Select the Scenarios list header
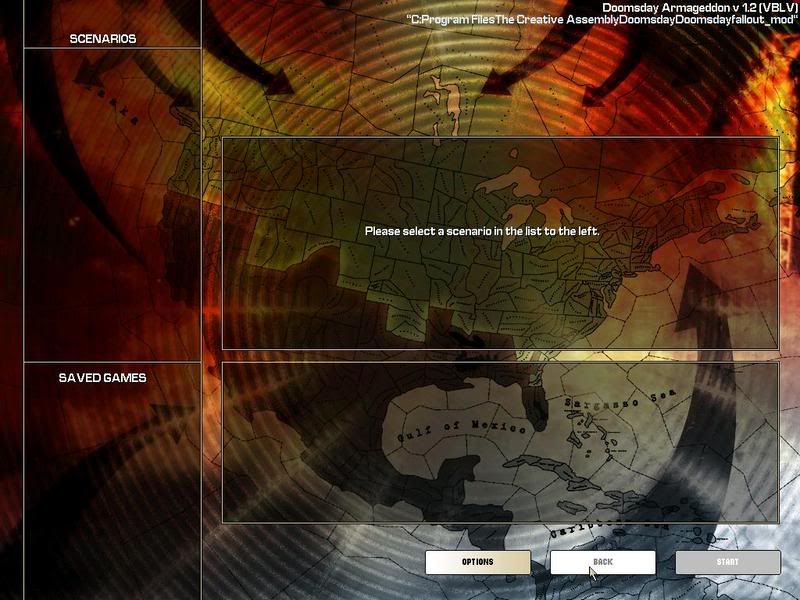The height and width of the screenshot is (600, 800). click(103, 39)
